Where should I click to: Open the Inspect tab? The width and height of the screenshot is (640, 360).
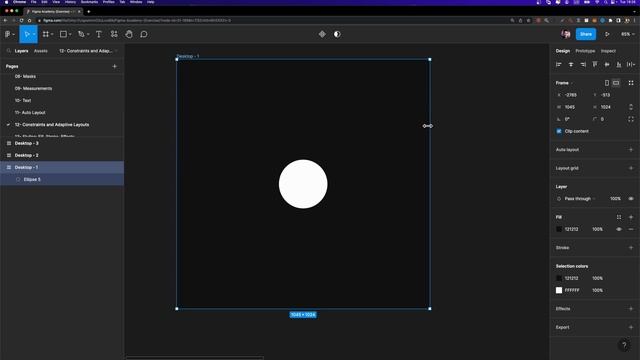[608, 51]
